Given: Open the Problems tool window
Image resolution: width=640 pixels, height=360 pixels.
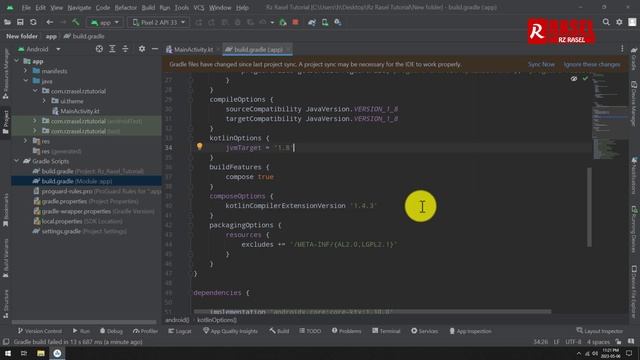Looking at the screenshot, I should tap(347, 331).
